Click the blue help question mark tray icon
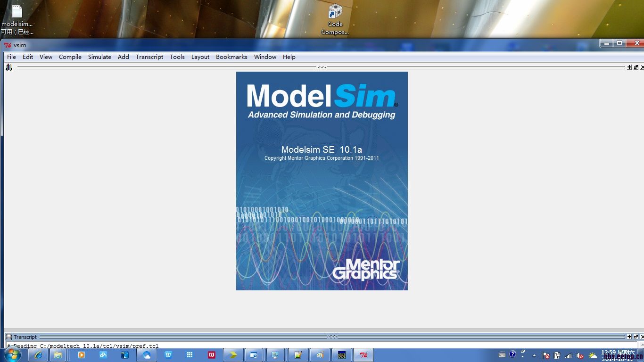 tap(512, 354)
